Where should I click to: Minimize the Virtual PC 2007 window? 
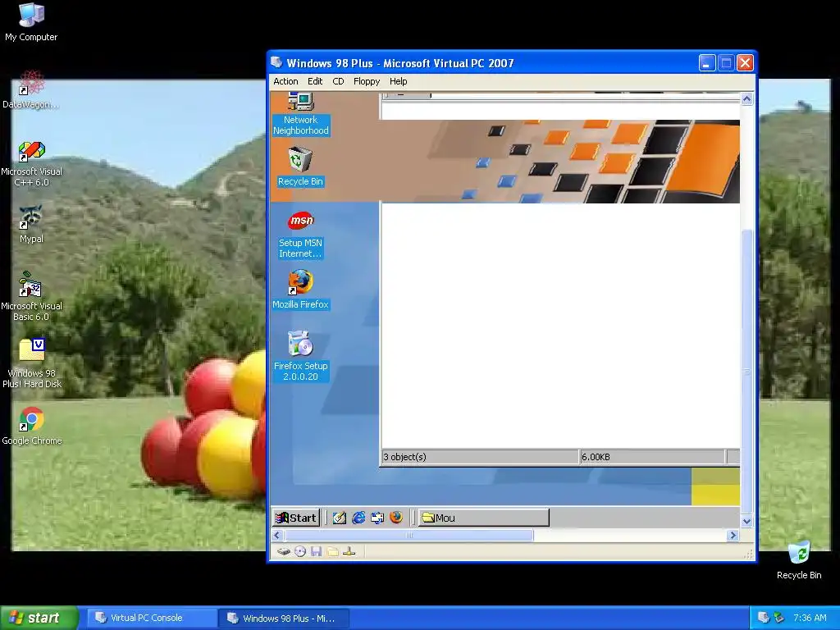[x=707, y=63]
